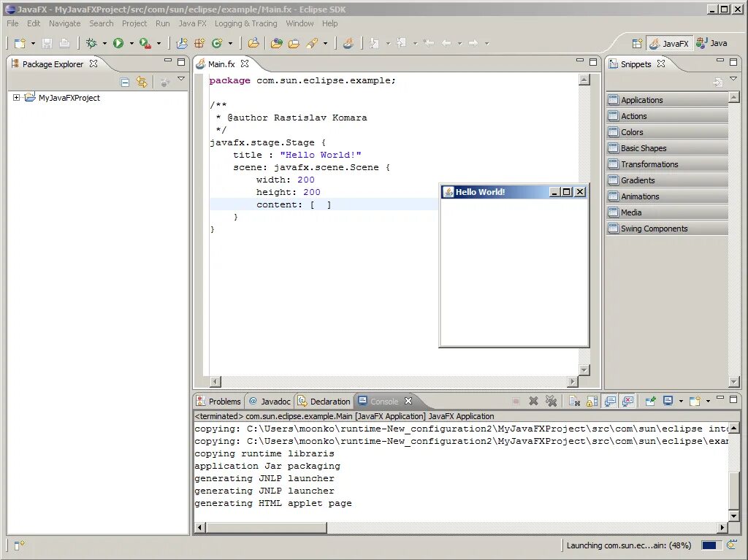Click the editor vertical scrollbar down arrow

point(584,369)
